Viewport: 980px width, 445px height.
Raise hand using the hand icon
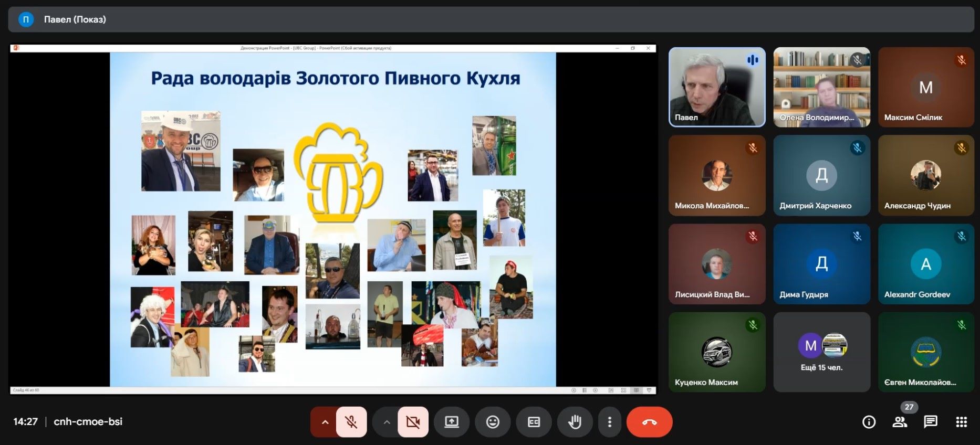click(x=575, y=422)
